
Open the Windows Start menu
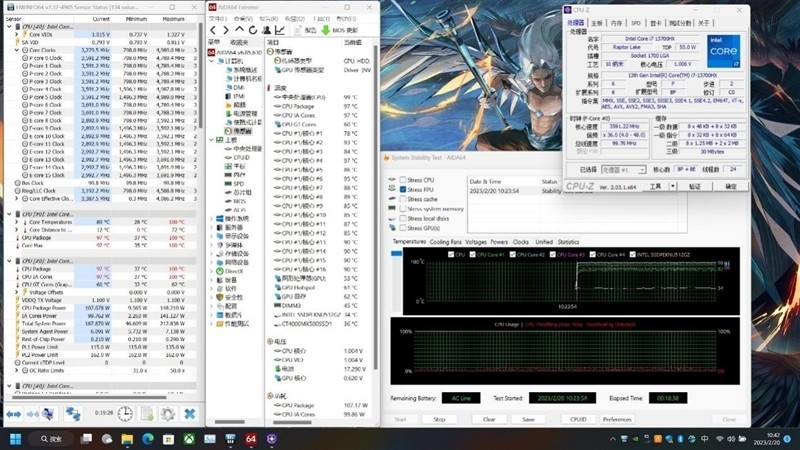(16, 439)
